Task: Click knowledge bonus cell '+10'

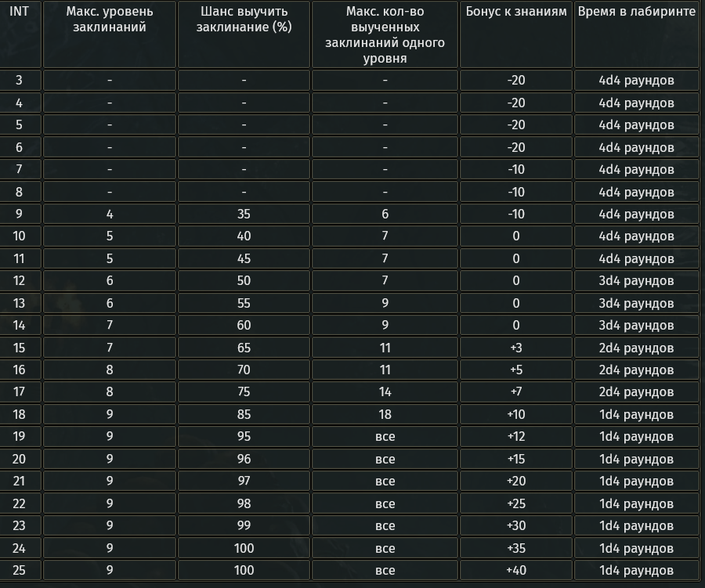Action: click(516, 414)
